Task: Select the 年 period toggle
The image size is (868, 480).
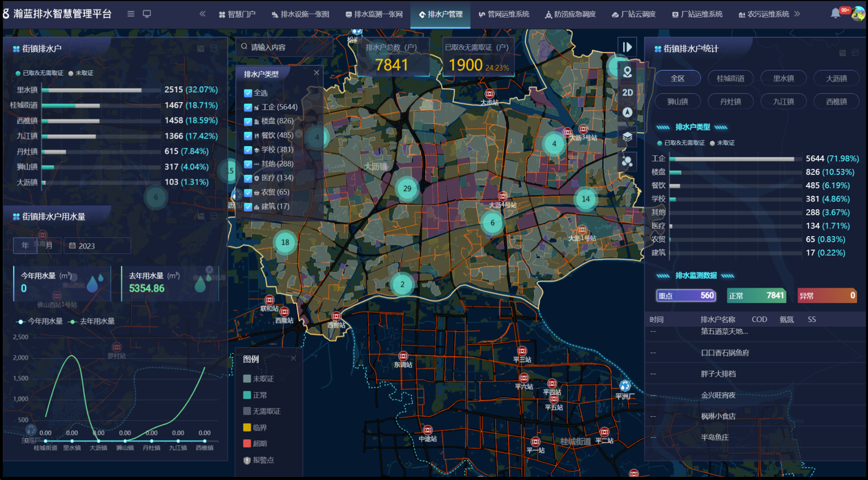Action: (25, 245)
